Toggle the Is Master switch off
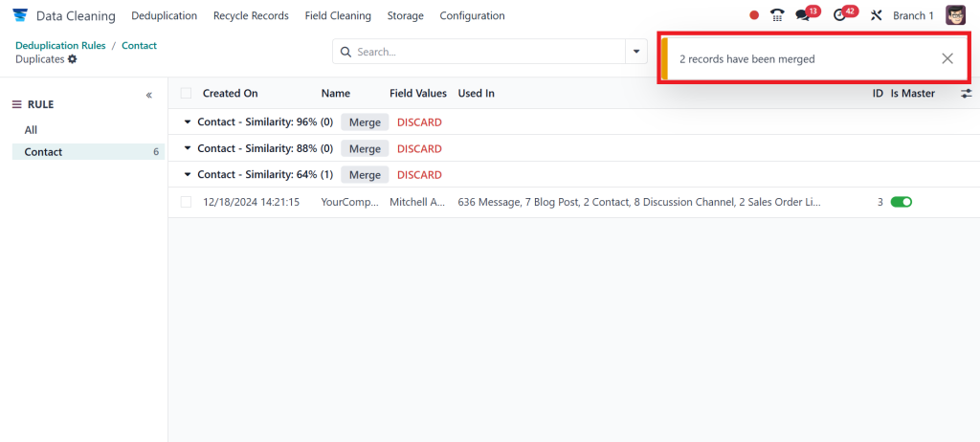The width and height of the screenshot is (980, 442). tap(902, 202)
